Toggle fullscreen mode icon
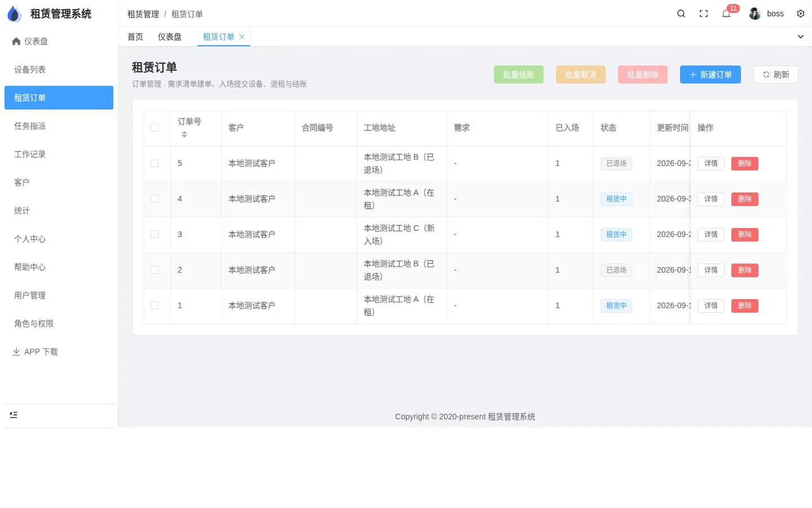 point(704,14)
